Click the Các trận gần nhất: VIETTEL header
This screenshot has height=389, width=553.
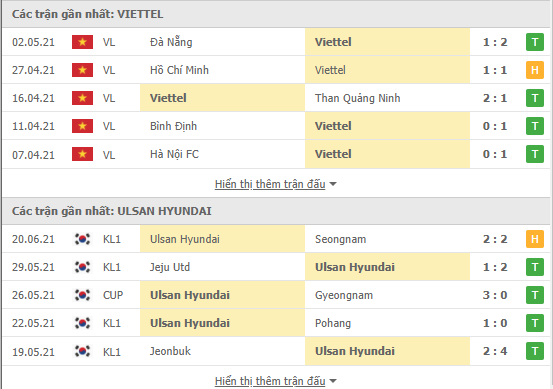[87, 14]
